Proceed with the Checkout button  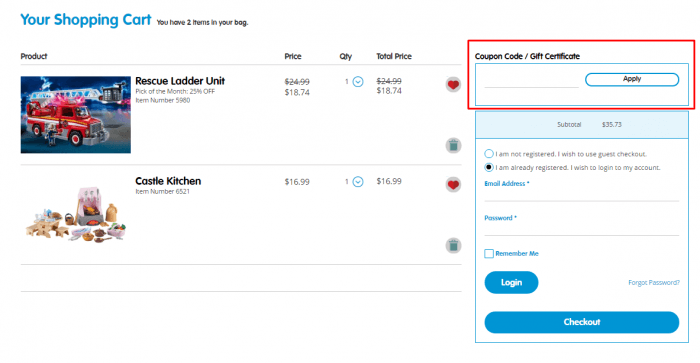coord(582,322)
